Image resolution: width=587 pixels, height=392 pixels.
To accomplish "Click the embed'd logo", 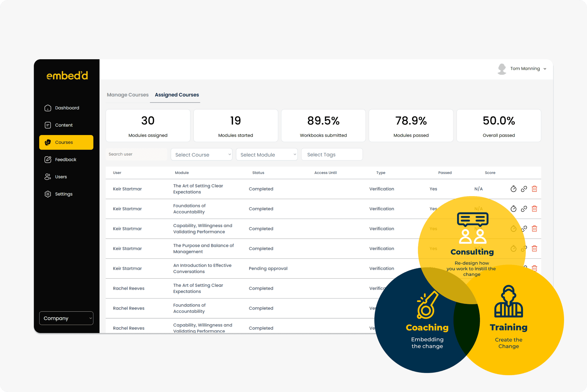I will coord(67,76).
